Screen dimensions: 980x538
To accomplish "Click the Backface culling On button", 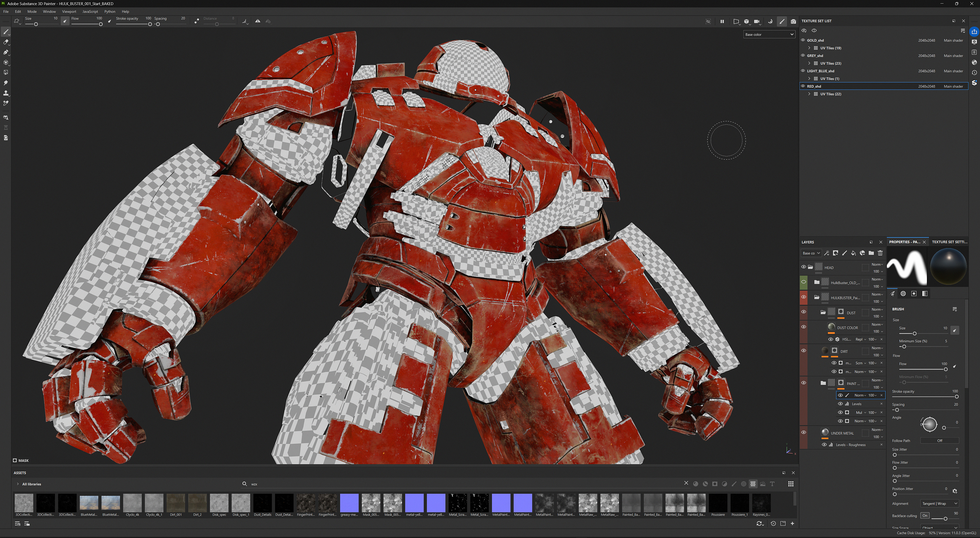I will (x=924, y=516).
